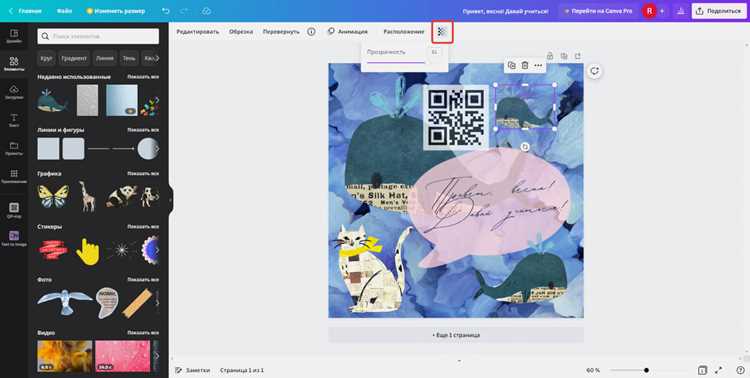Show all Фото items

point(143,279)
